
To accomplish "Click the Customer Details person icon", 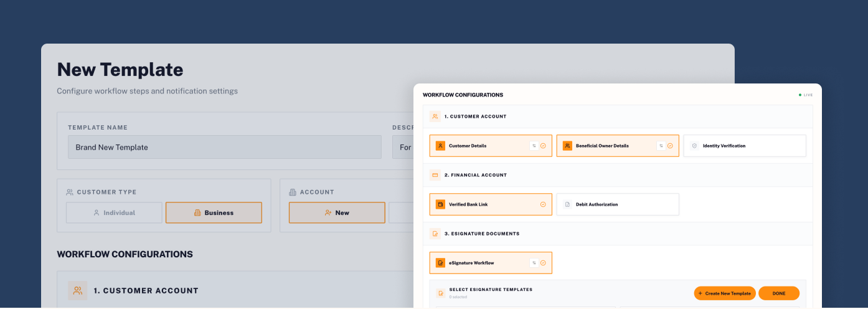I will (440, 146).
